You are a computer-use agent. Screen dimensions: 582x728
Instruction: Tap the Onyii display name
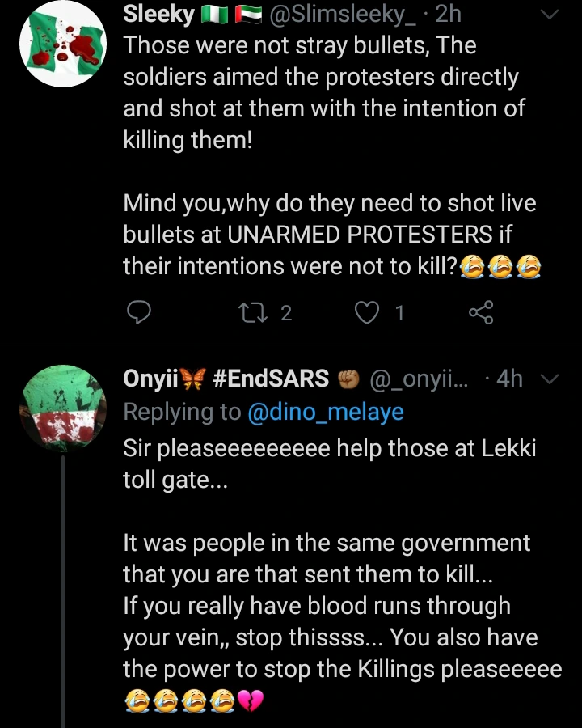(x=151, y=378)
